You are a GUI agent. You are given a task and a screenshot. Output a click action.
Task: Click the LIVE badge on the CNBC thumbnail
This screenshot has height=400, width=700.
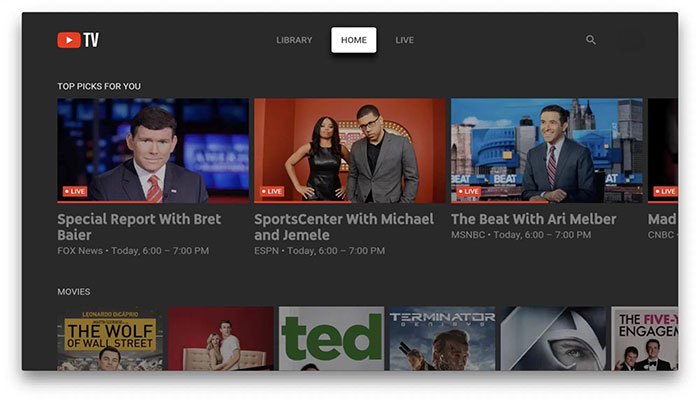(x=666, y=192)
